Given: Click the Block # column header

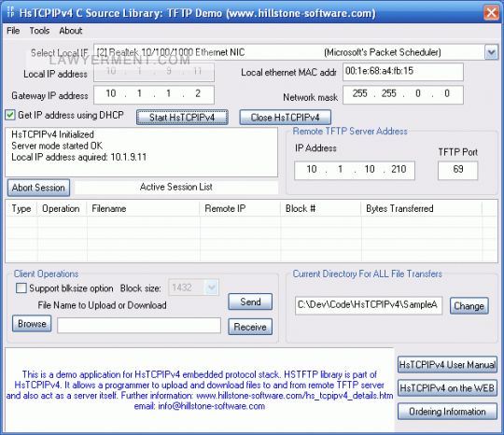Looking at the screenshot, I should (x=321, y=208).
